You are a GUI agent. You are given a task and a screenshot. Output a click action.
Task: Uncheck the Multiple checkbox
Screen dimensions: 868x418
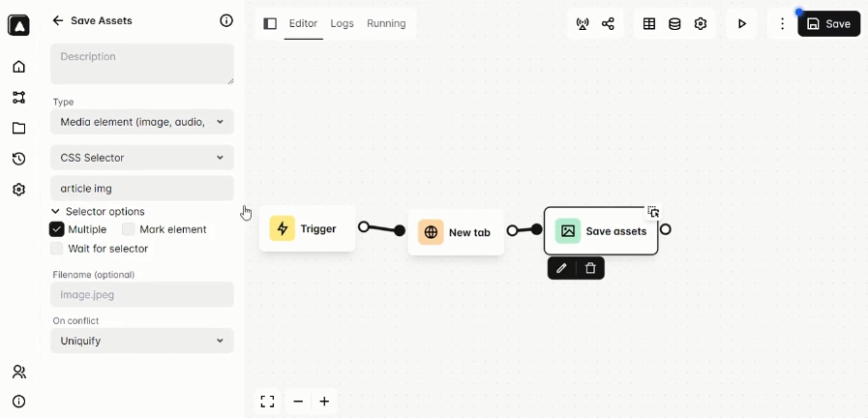[57, 229]
